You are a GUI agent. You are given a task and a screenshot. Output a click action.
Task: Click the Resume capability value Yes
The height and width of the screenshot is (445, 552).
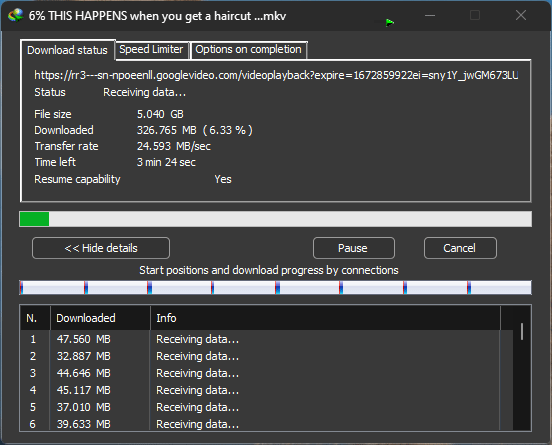[x=223, y=179]
